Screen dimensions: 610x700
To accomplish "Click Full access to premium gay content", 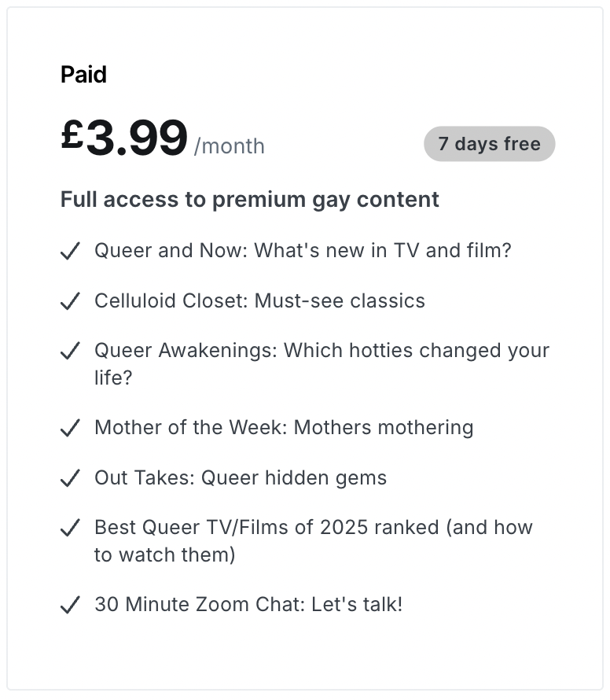I will pos(250,199).
